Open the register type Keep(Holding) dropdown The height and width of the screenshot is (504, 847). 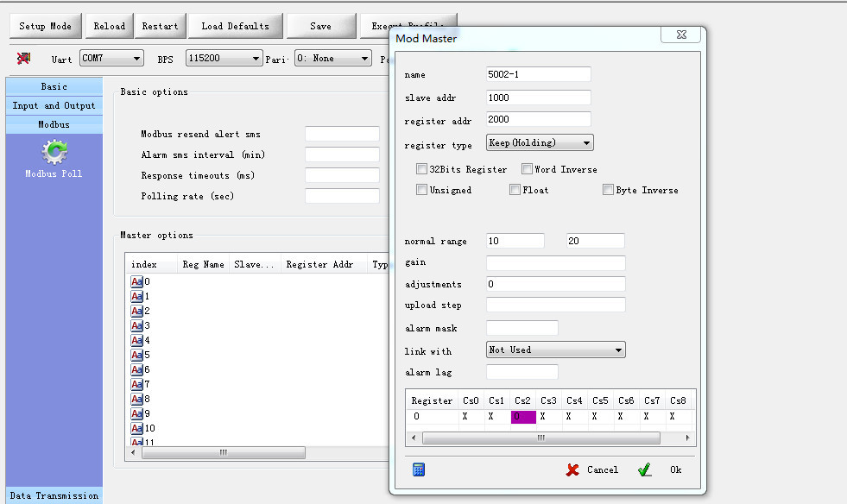[x=540, y=142]
